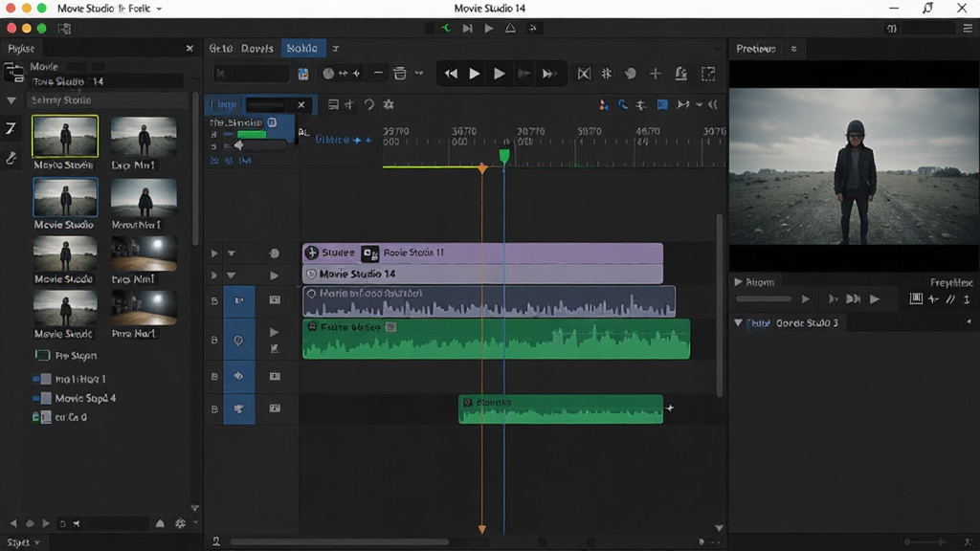The height and width of the screenshot is (551, 980).
Task: Click the blue save icon next to search field
Action: coord(303,74)
